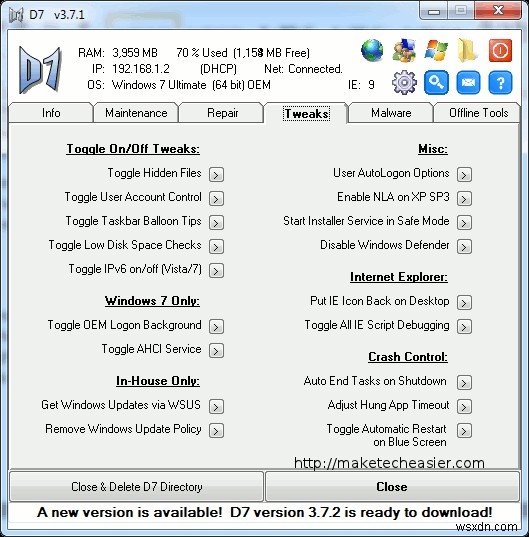
Task: Open the settings gear icon
Action: 404,82
